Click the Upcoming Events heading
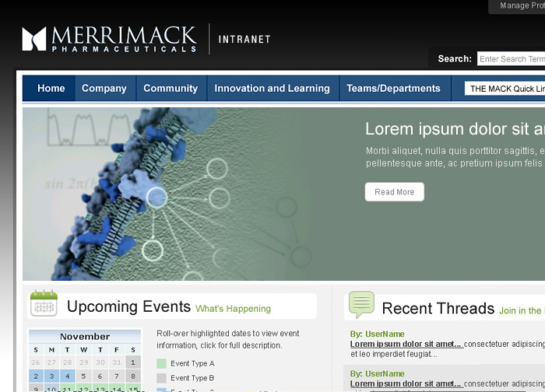545x392 pixels. pos(129,306)
